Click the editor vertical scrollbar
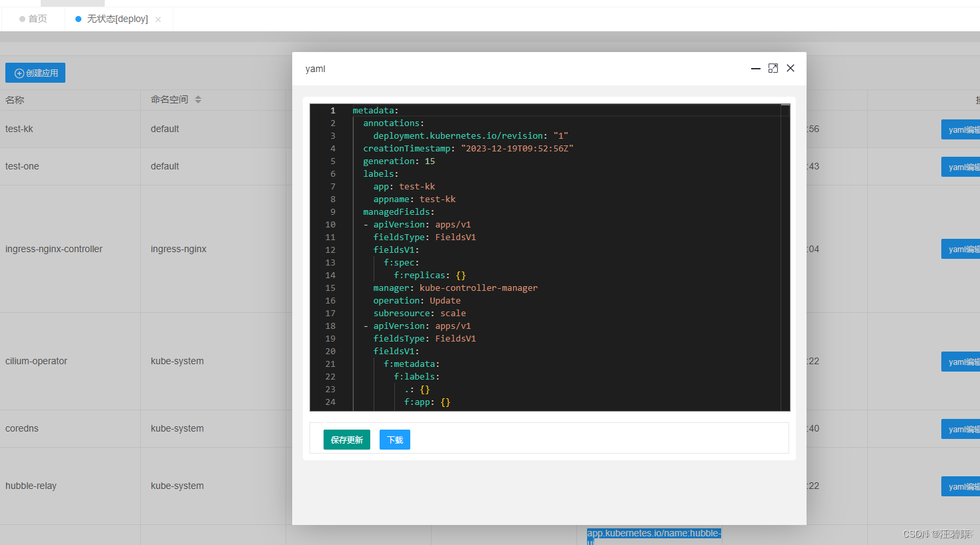Viewport: 980px width, 545px height. click(785, 257)
